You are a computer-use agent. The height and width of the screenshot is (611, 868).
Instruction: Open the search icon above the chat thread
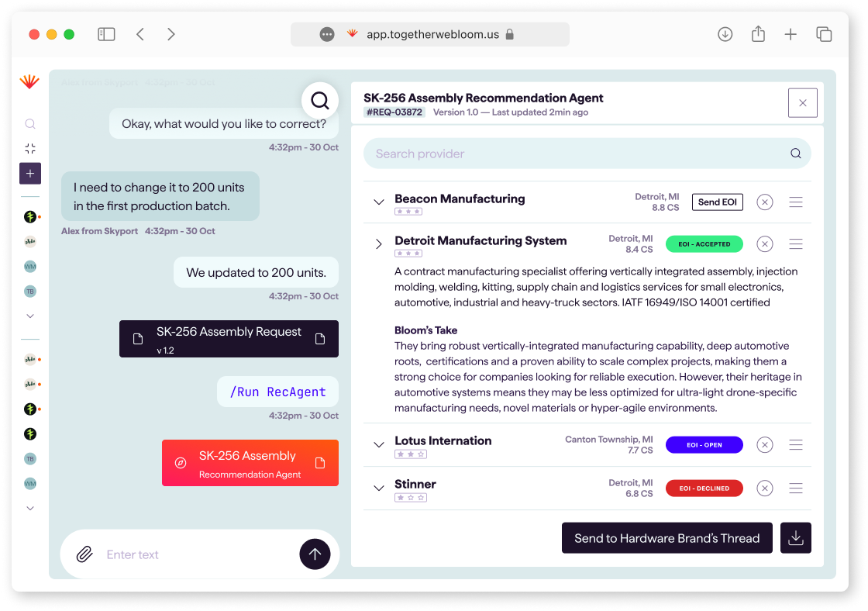(x=320, y=100)
